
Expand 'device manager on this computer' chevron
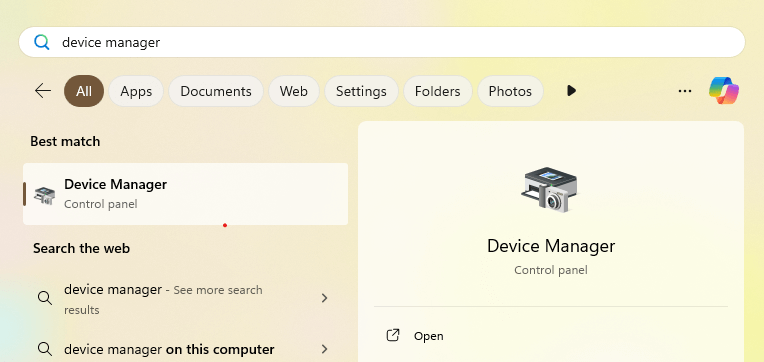tap(325, 349)
